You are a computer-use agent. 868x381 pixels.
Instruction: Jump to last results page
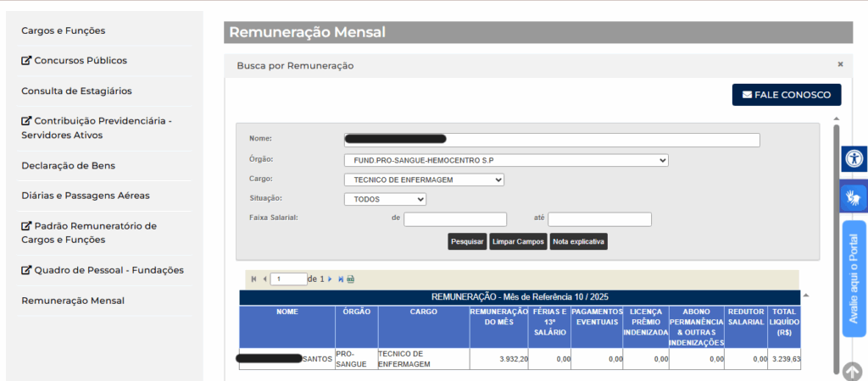point(341,279)
